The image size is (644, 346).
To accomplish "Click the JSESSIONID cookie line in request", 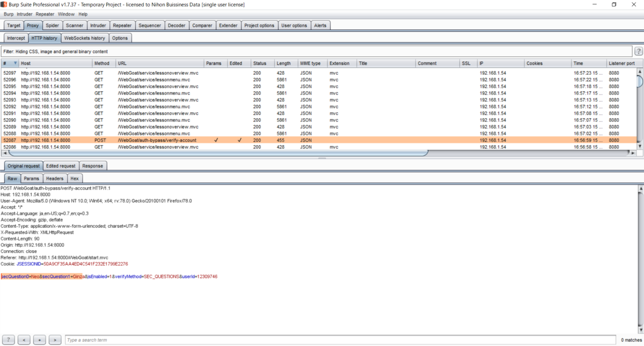I will pyautogui.click(x=64, y=264).
